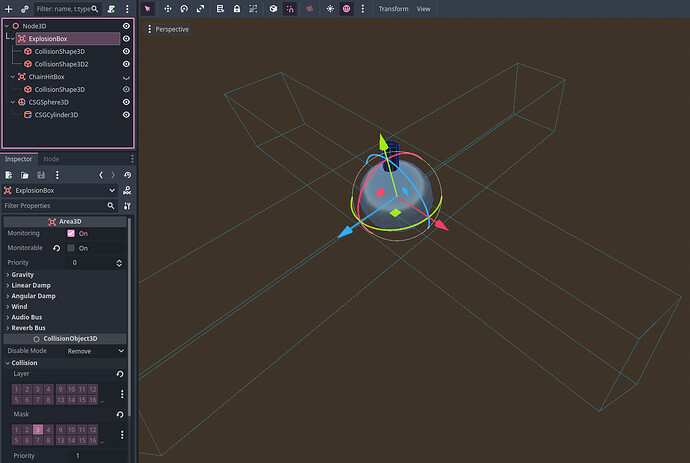Viewport: 690px width, 463px height.
Task: Go to next edited object
Action: pyautogui.click(x=113, y=175)
